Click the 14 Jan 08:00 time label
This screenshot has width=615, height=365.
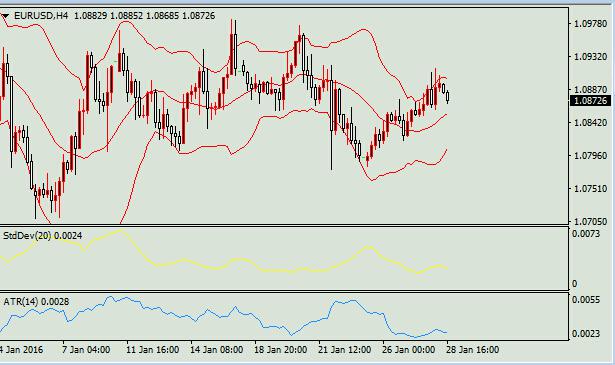[x=217, y=350]
